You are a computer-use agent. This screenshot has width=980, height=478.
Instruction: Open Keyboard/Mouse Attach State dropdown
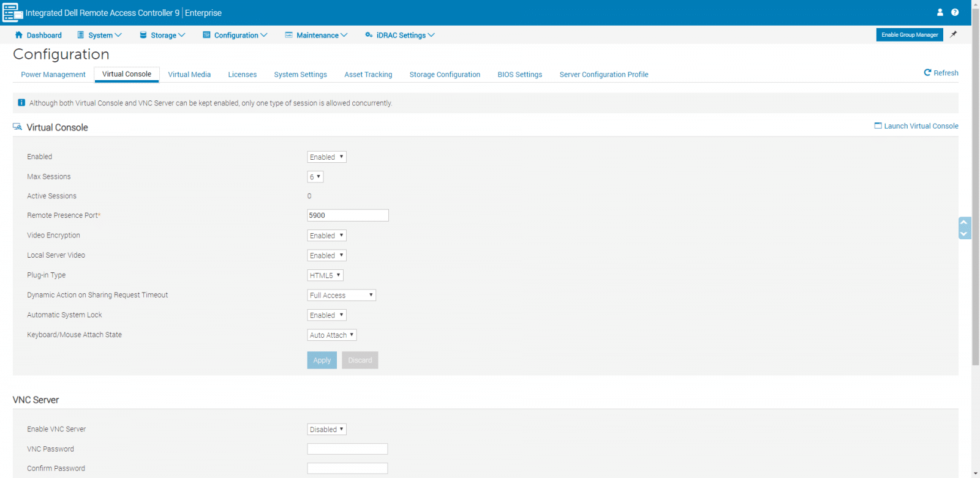pos(332,335)
